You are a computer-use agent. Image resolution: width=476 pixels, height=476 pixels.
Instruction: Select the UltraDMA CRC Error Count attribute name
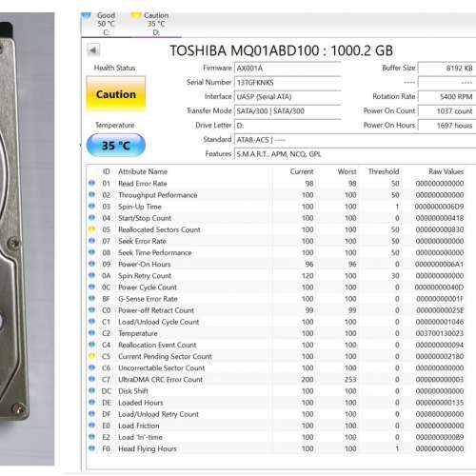(160, 380)
